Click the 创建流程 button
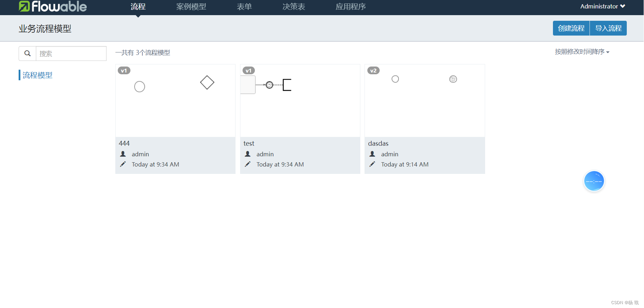Viewport: 644px width, 308px height. (571, 28)
